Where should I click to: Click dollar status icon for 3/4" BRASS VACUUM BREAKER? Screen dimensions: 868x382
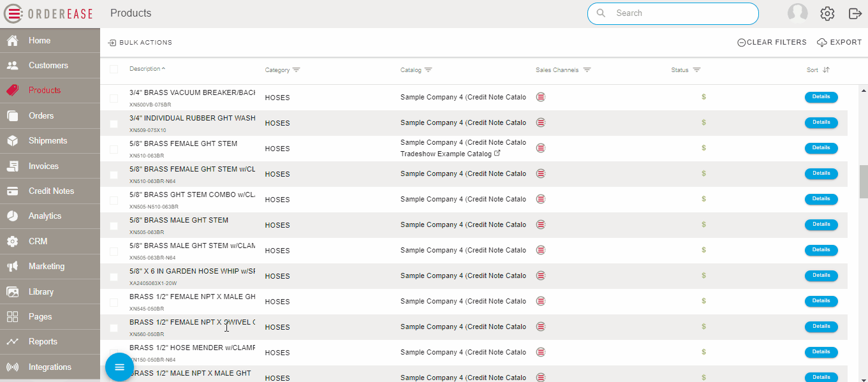pyautogui.click(x=703, y=97)
